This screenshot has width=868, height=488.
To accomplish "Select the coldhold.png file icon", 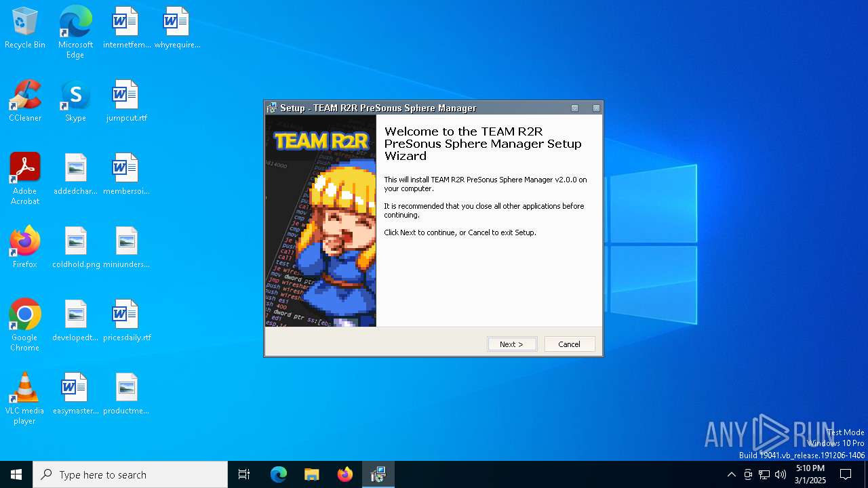I will point(75,248).
